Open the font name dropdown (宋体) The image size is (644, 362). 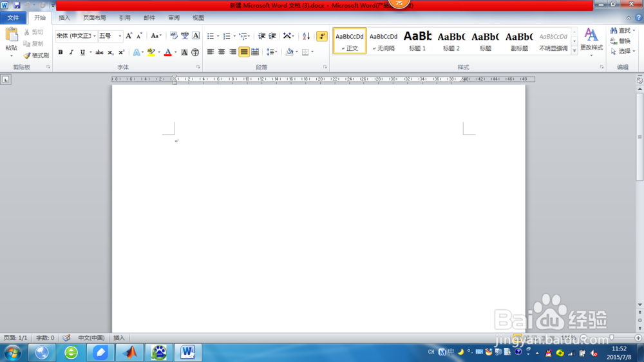tap(95, 36)
